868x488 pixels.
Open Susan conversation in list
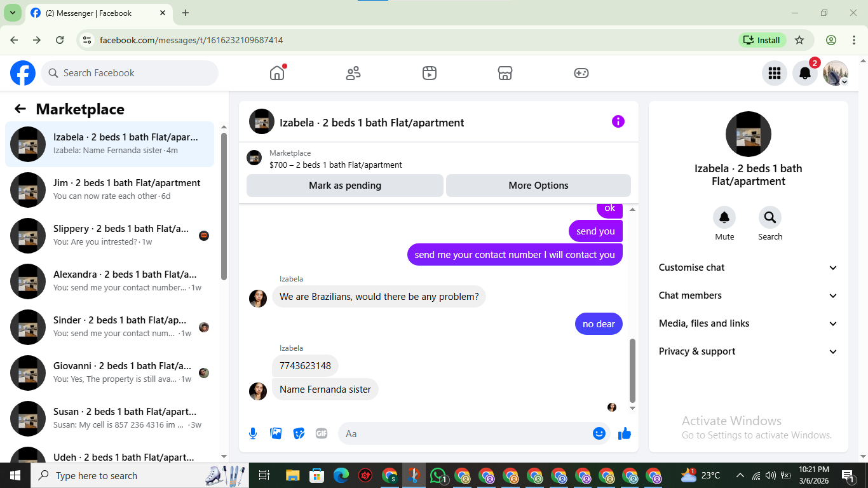[109, 419]
